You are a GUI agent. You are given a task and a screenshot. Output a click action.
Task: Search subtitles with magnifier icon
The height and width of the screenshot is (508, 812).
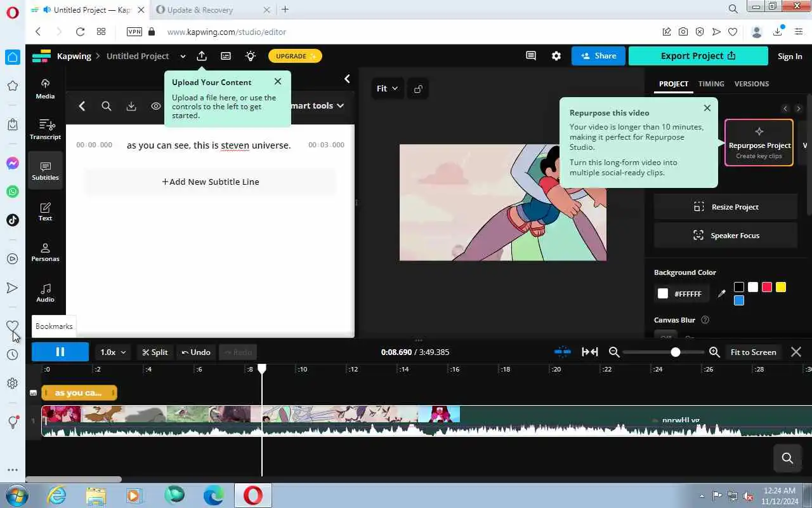[x=107, y=106]
